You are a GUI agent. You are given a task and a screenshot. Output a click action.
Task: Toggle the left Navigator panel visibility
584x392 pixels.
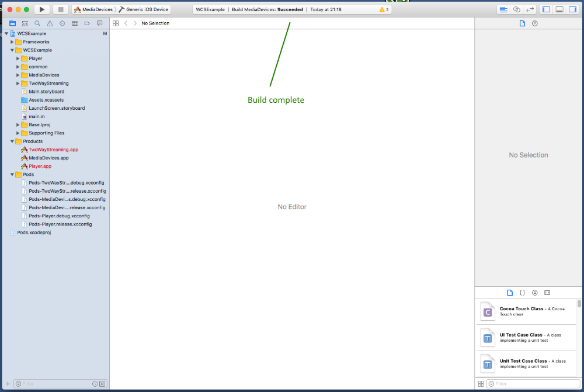(546, 9)
